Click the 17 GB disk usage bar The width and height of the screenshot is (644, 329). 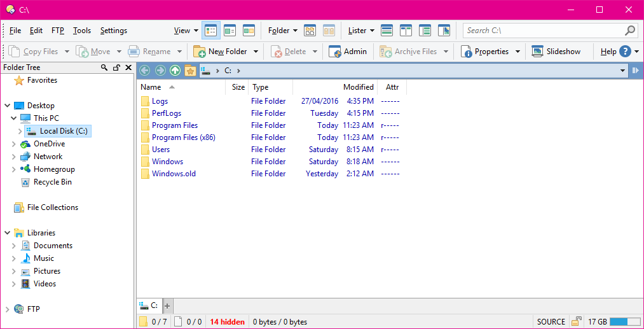[x=625, y=321]
